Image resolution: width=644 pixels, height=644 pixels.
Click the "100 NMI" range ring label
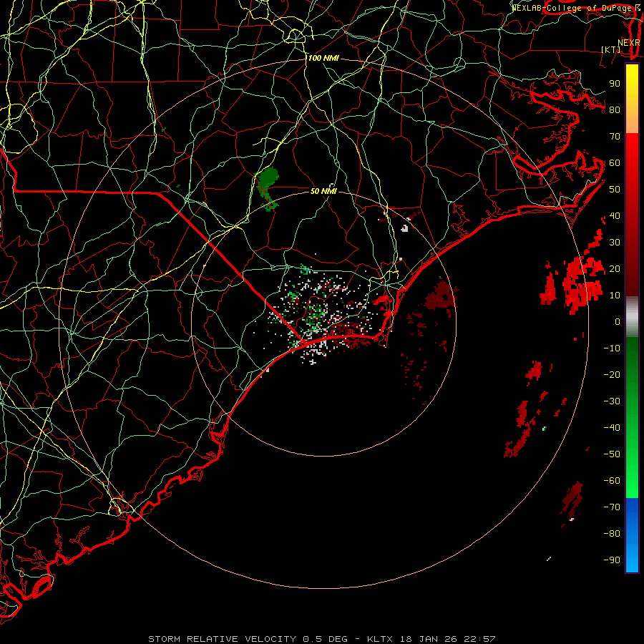point(323,59)
